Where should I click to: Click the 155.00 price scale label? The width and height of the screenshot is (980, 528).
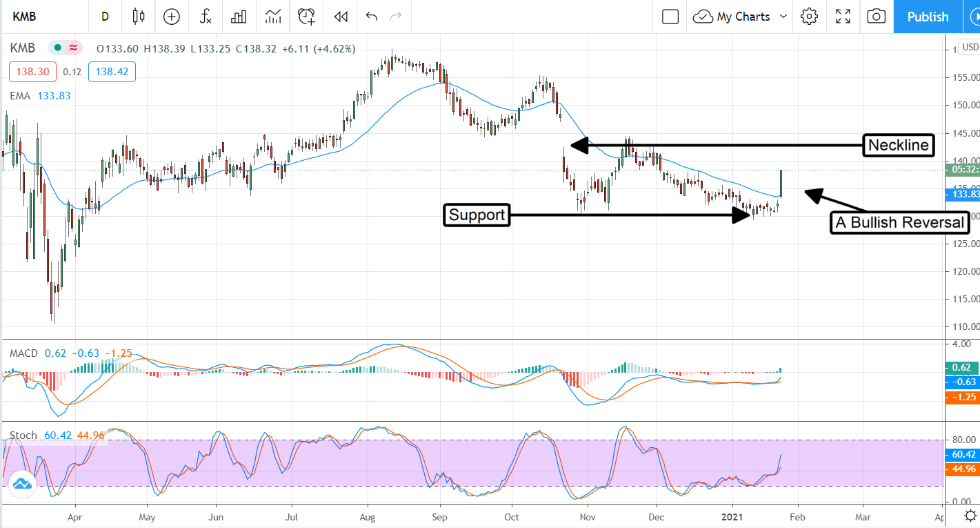click(x=966, y=77)
